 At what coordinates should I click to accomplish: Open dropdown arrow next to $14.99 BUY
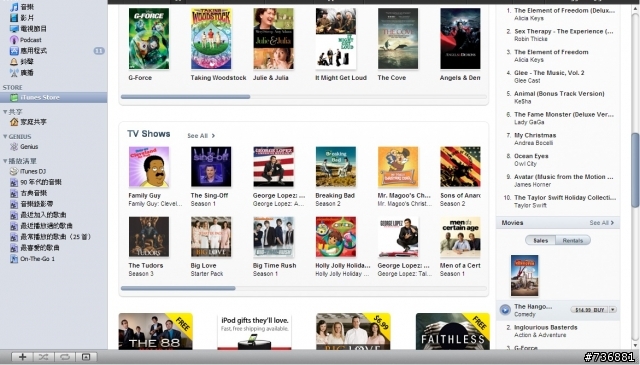[x=612, y=310]
